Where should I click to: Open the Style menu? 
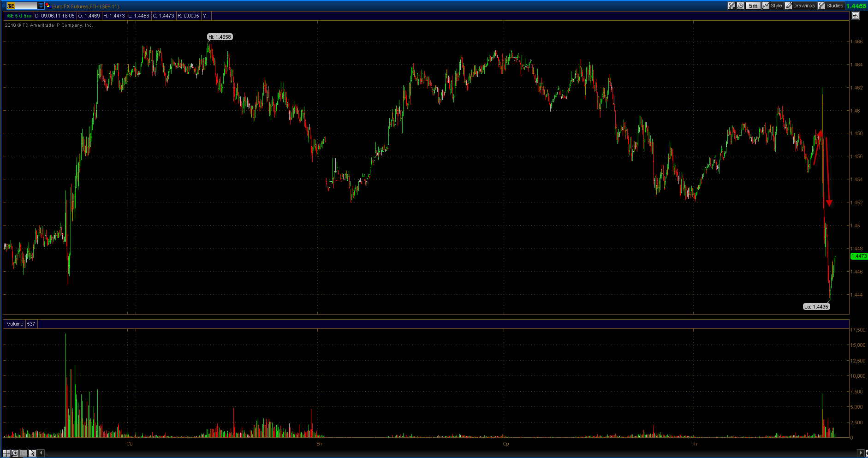[773, 6]
